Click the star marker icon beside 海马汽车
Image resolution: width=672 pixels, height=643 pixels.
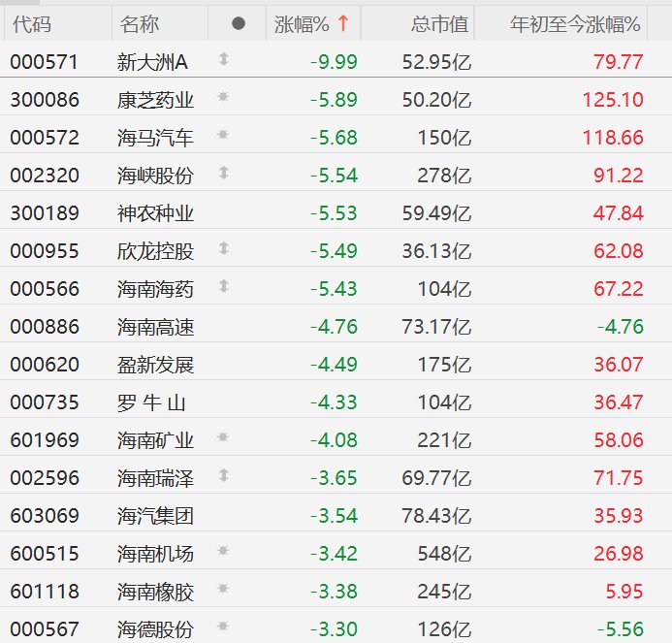tap(223, 137)
